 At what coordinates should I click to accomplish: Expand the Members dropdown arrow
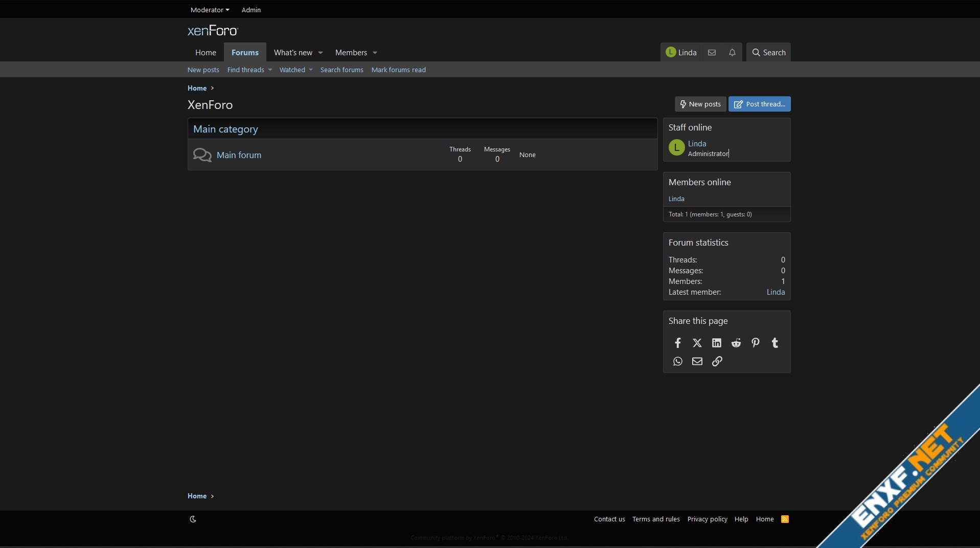pyautogui.click(x=375, y=53)
